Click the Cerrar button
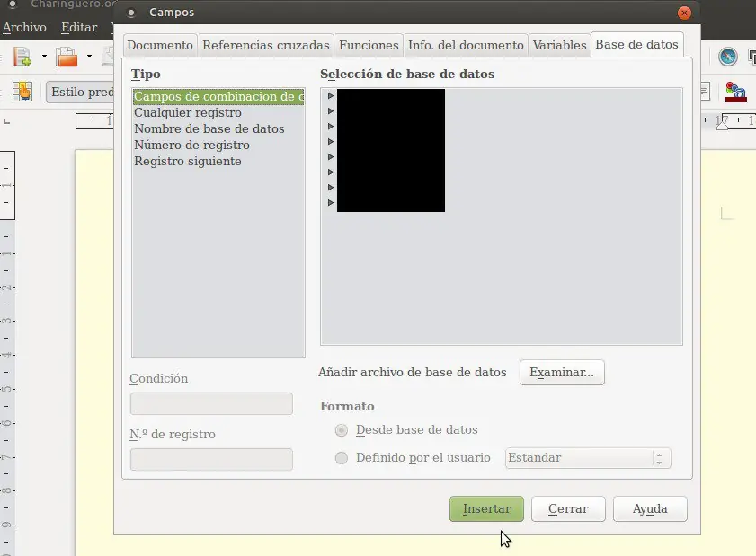The width and height of the screenshot is (756, 556). pos(568,508)
